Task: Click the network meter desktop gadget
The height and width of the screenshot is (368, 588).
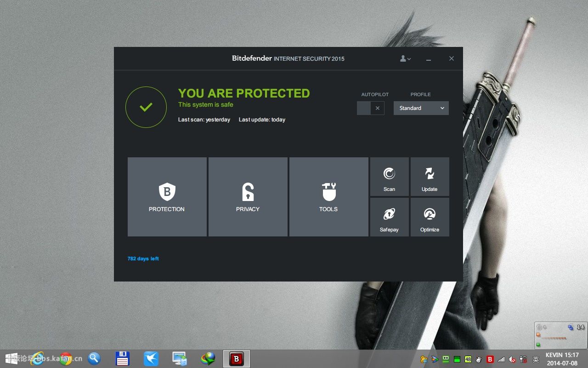Action: click(560, 335)
